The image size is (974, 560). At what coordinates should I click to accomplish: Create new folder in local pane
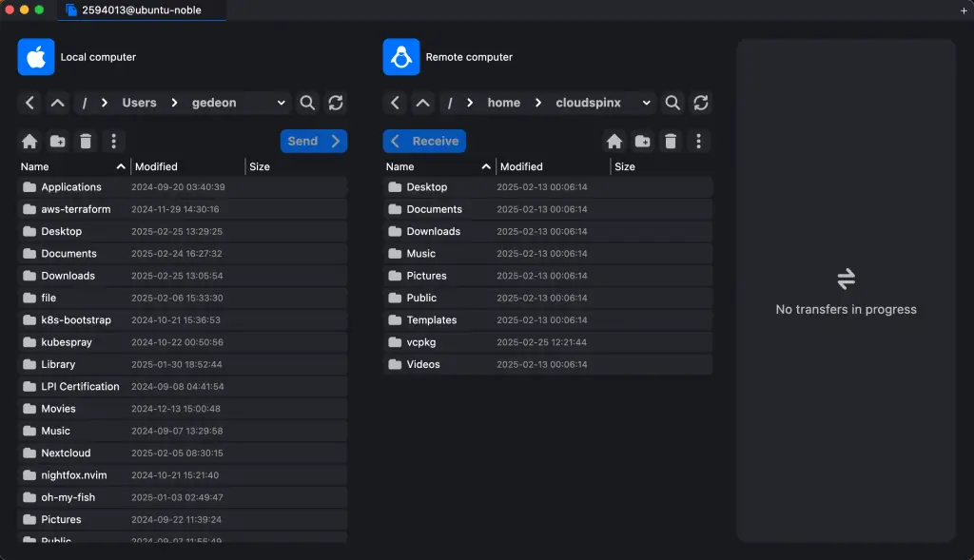pos(58,142)
